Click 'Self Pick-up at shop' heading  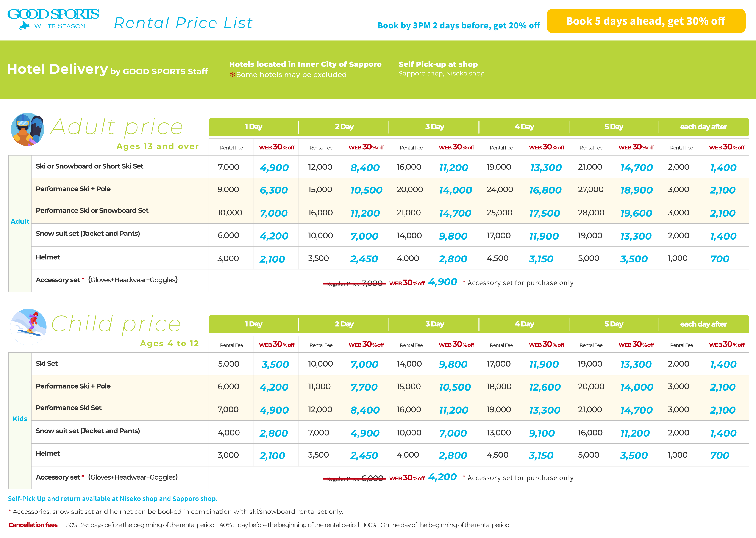(438, 64)
